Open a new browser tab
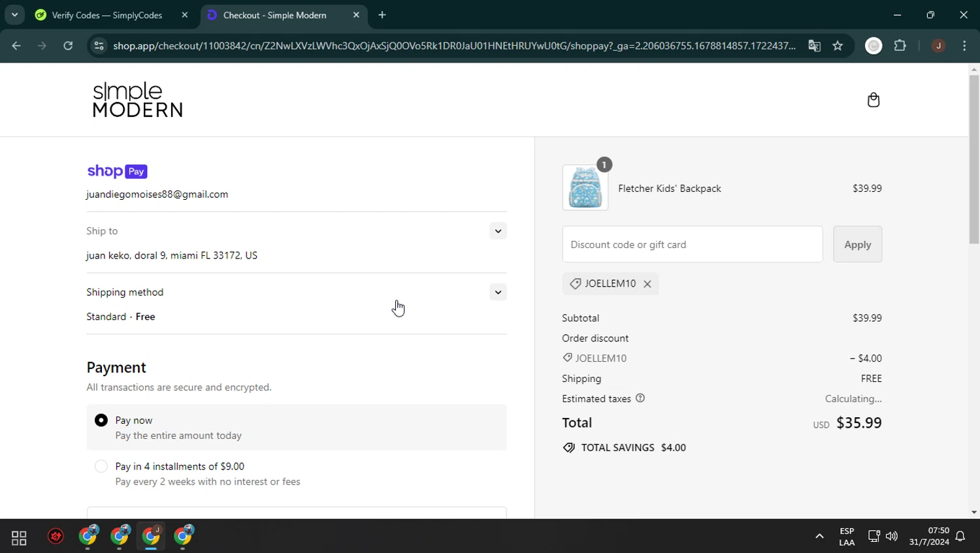The image size is (980, 553). pos(382,15)
